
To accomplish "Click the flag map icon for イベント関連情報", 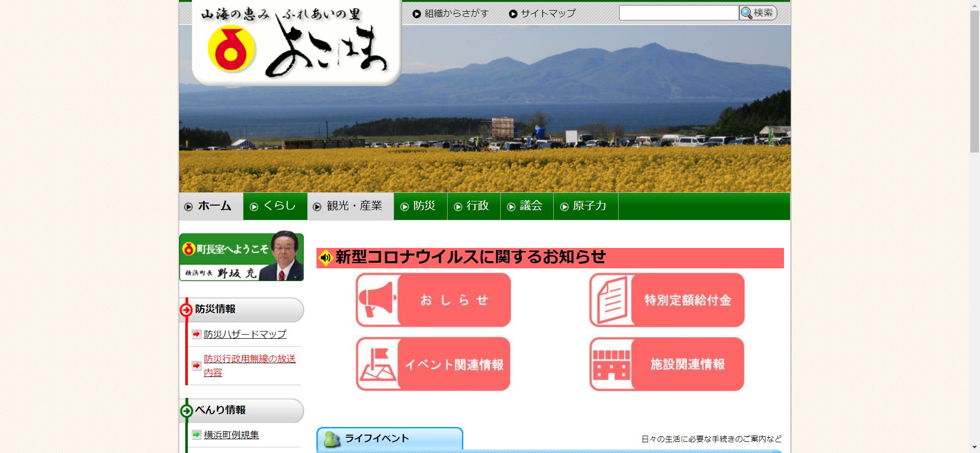I will (377, 364).
